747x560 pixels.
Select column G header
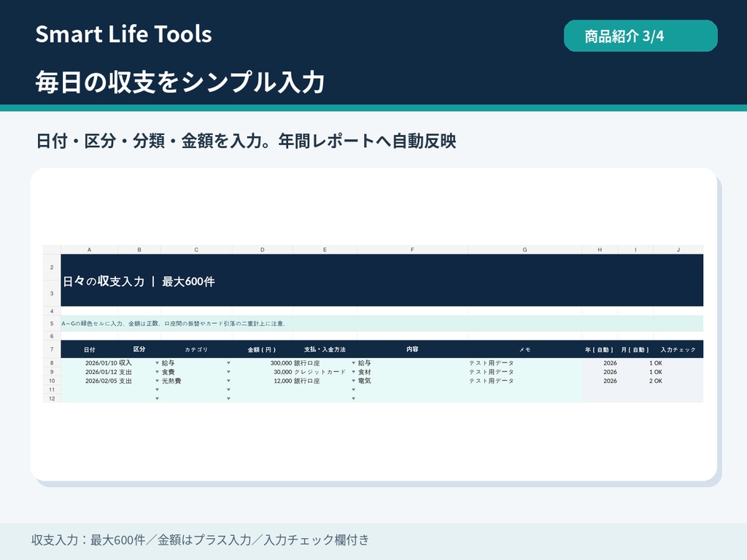click(525, 249)
